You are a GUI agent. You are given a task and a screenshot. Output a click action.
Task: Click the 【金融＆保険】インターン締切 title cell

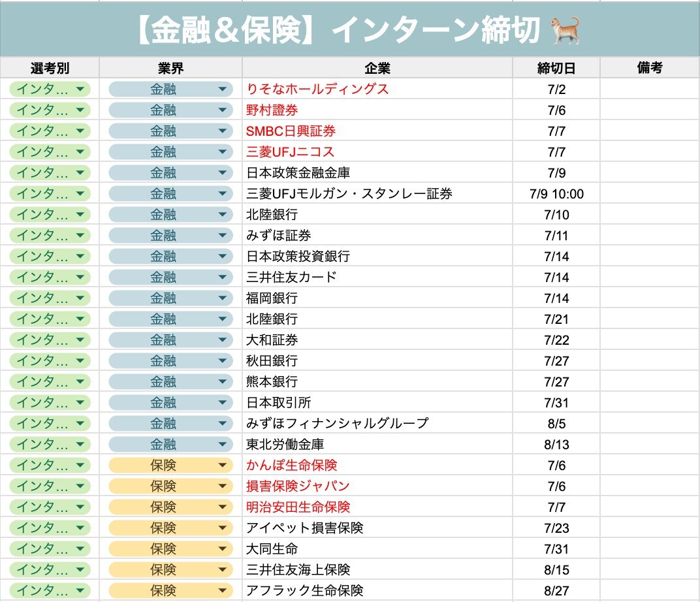click(x=350, y=29)
